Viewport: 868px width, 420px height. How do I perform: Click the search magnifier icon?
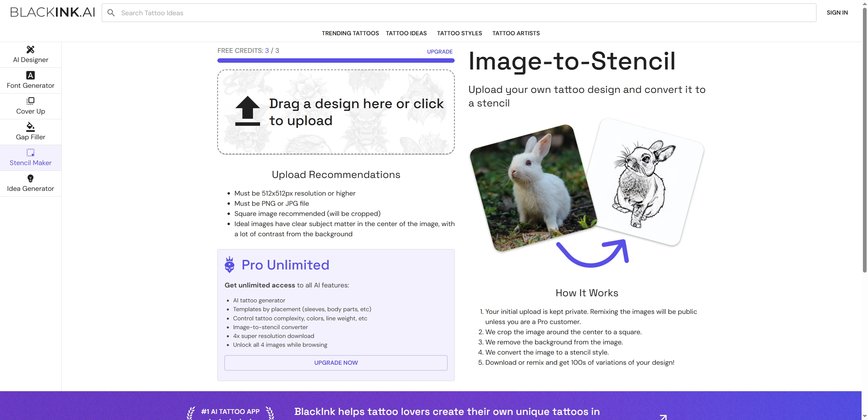[111, 13]
